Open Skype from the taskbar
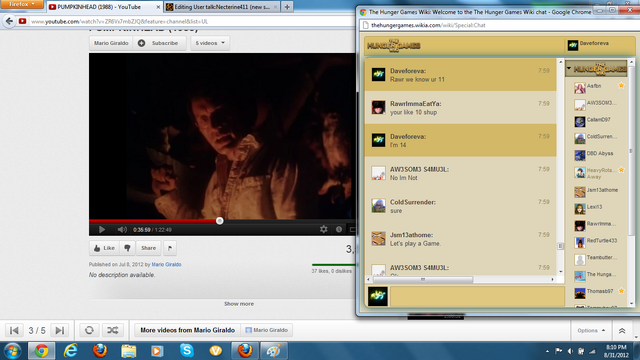 (187, 350)
